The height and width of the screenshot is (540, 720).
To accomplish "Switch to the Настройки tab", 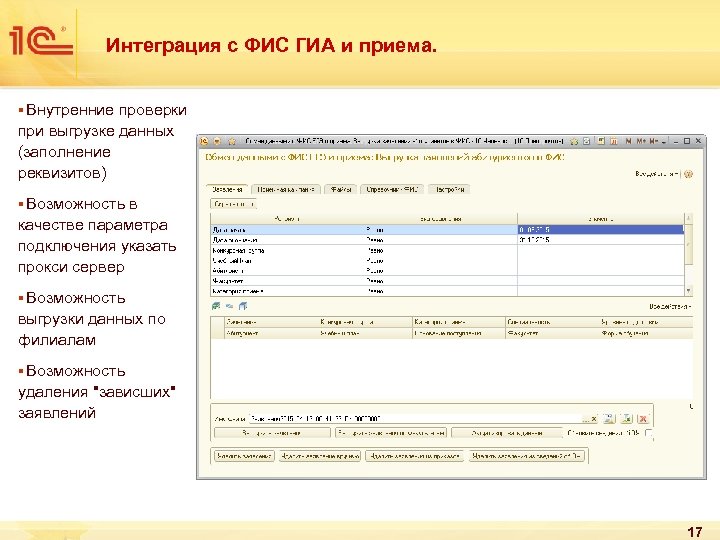I will 450,189.
